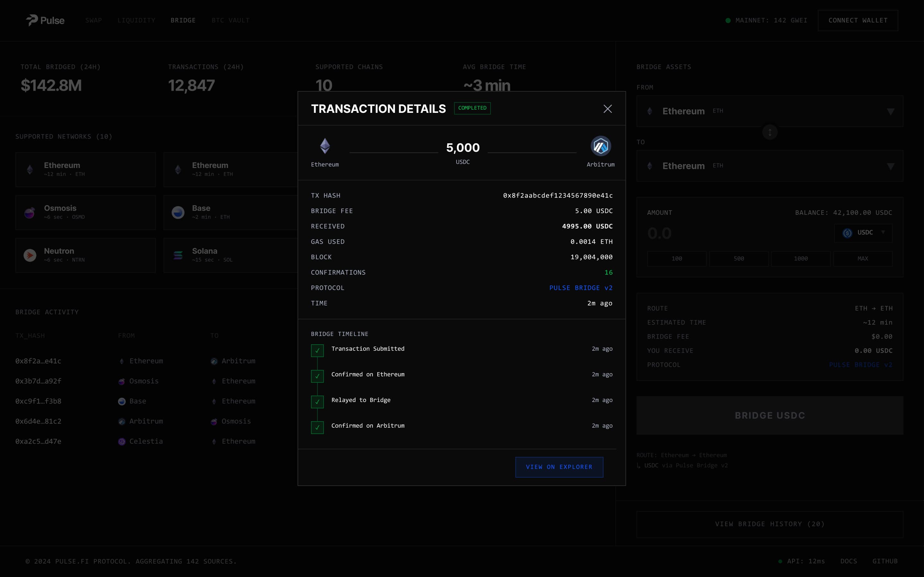Toggle the Relayed to Bridge checkmark

(317, 402)
